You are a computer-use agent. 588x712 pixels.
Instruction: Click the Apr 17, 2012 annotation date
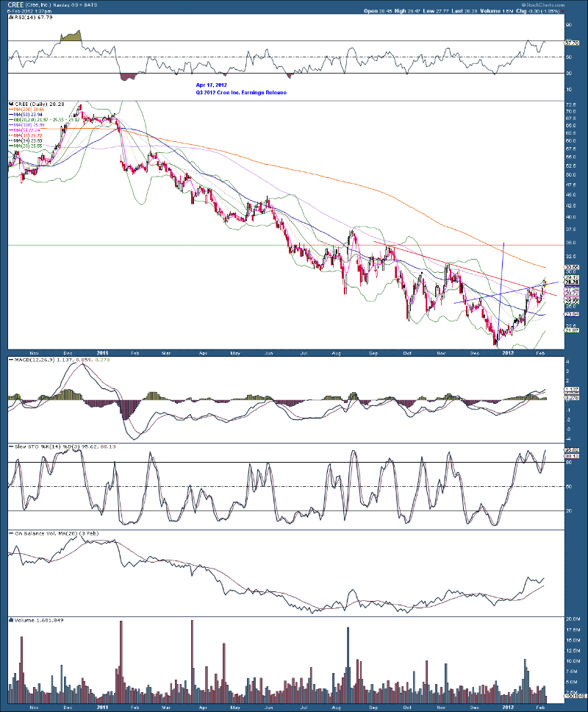pos(212,85)
